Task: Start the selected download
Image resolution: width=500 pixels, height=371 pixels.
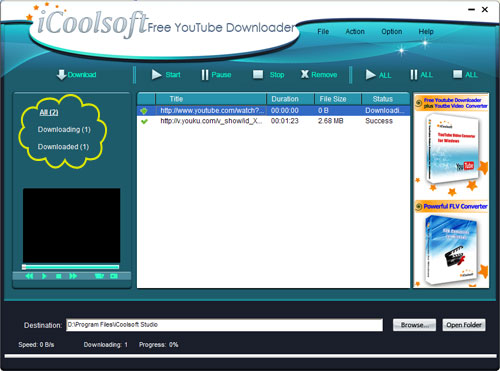Action: tap(166, 75)
